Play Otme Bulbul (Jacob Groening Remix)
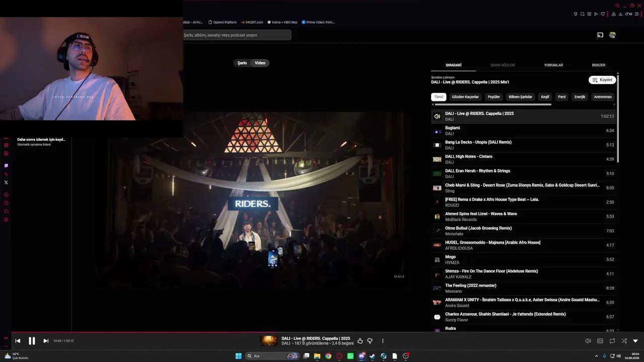Image resolution: width=644 pixels, height=362 pixels. (x=523, y=231)
